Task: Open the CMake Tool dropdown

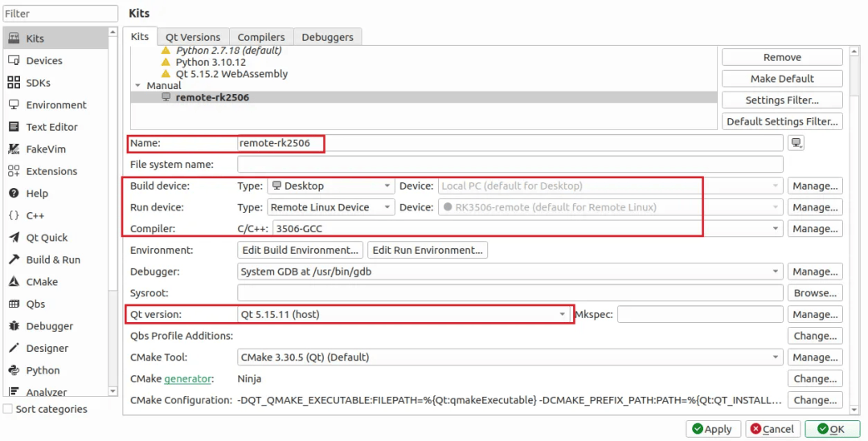Action: click(510, 357)
